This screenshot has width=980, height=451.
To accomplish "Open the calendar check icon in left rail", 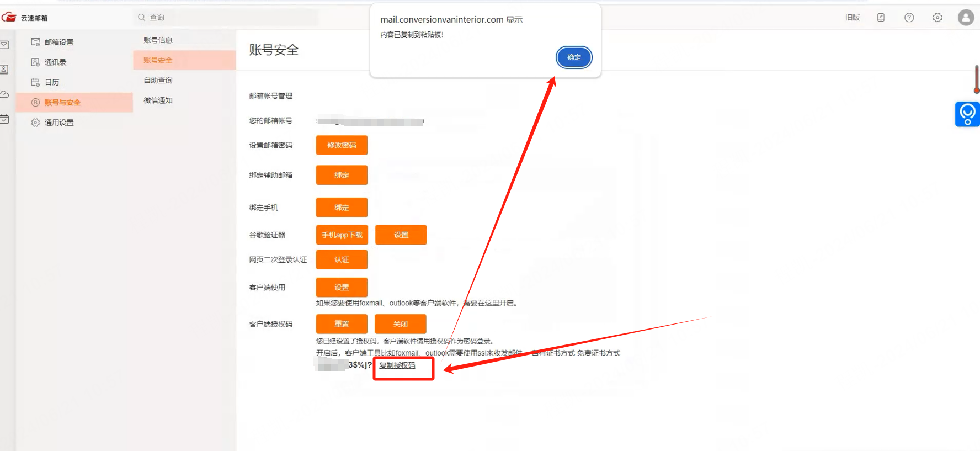I will [4, 119].
